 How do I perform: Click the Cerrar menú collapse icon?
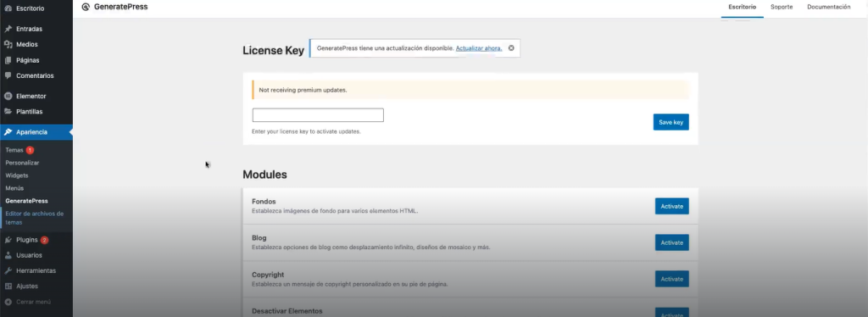point(8,302)
